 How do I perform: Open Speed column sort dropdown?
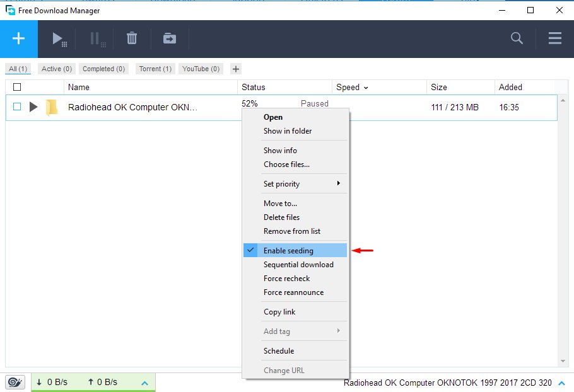(x=366, y=88)
